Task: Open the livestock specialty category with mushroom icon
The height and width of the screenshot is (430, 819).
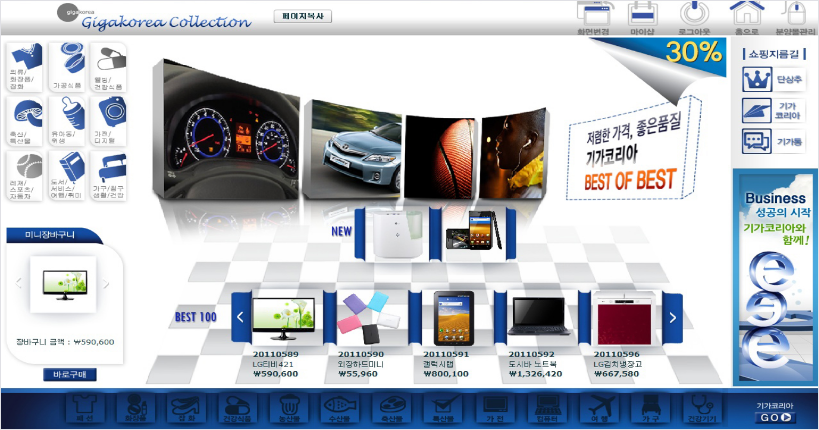Action: (x=25, y=121)
